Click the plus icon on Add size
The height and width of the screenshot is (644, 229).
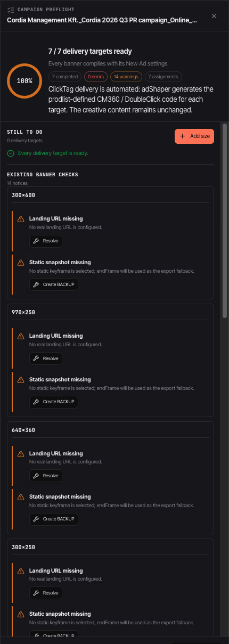point(183,136)
